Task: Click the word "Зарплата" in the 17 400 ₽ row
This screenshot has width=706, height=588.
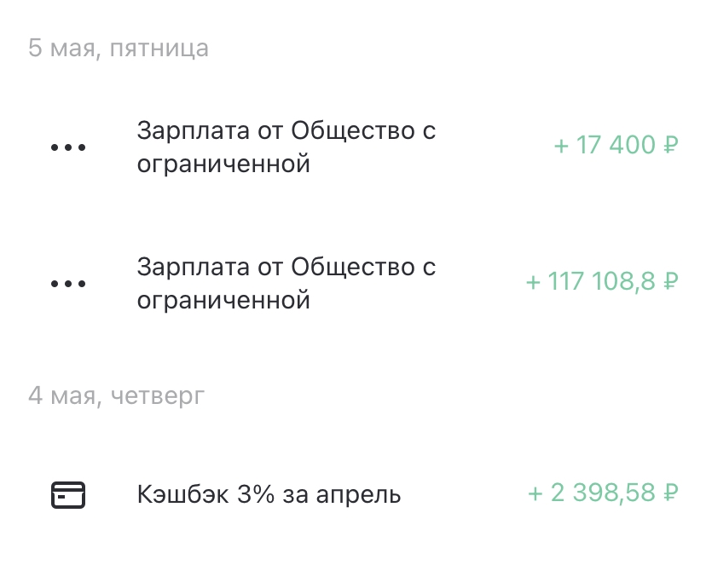Action: click(x=191, y=130)
